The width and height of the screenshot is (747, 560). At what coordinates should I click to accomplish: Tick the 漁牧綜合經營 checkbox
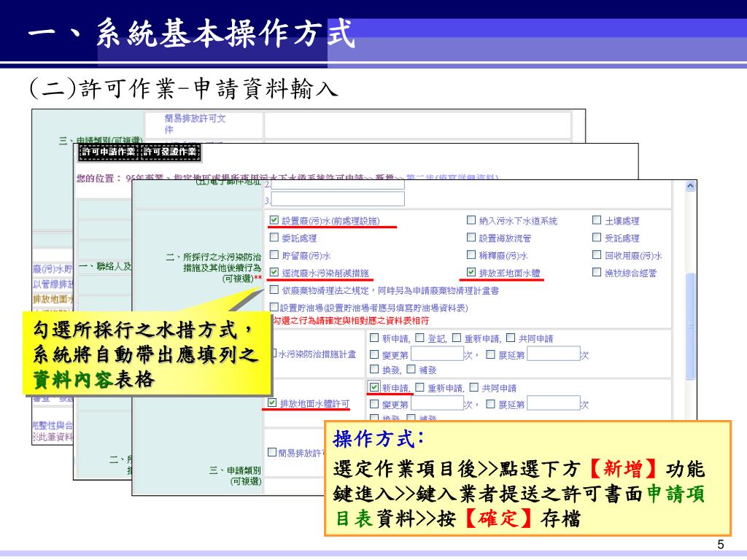[x=597, y=272]
